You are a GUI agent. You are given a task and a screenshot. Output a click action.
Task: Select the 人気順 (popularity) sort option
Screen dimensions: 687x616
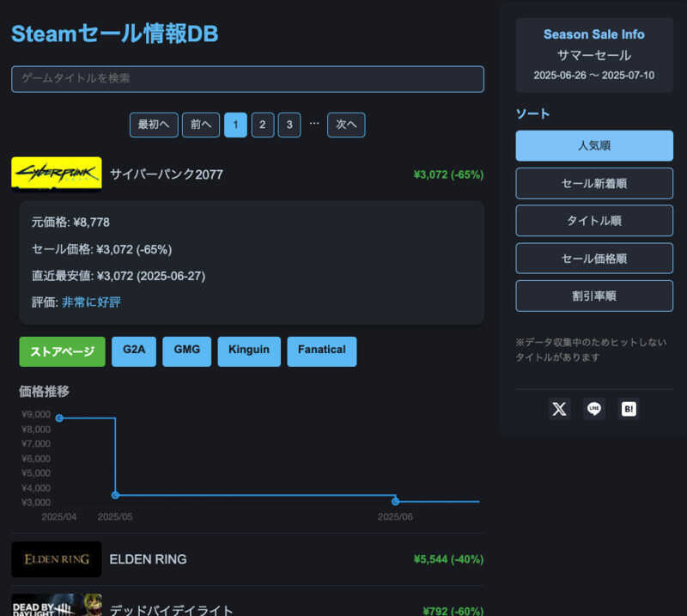pyautogui.click(x=593, y=145)
